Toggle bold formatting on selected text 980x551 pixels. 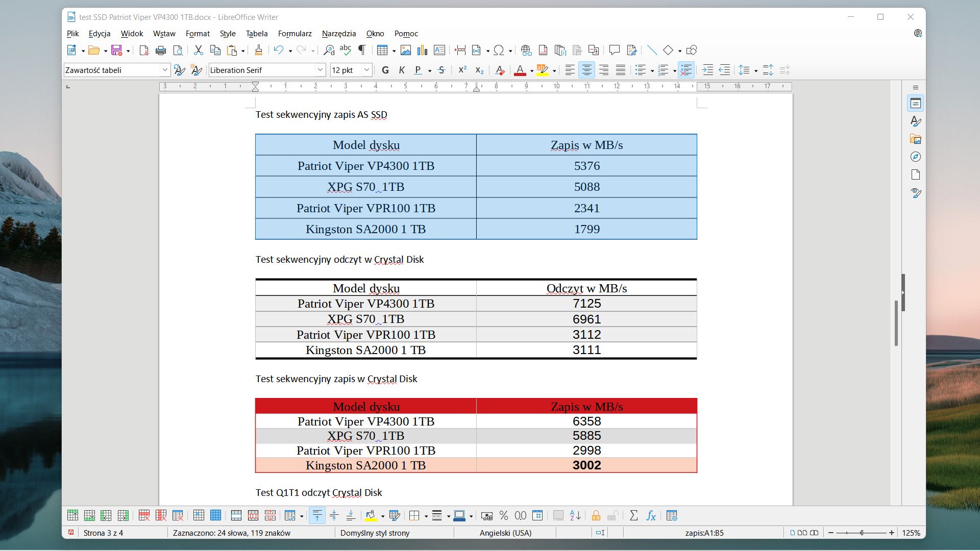pyautogui.click(x=385, y=70)
